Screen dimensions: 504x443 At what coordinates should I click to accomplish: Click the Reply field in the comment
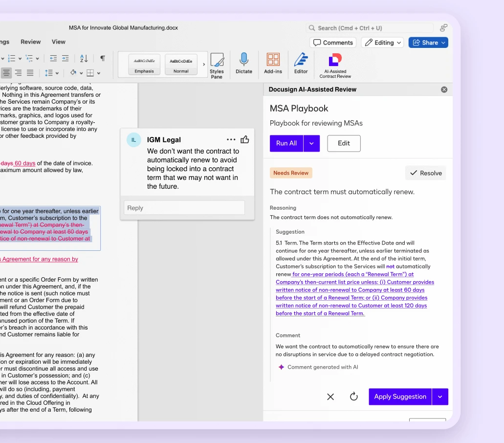(184, 208)
